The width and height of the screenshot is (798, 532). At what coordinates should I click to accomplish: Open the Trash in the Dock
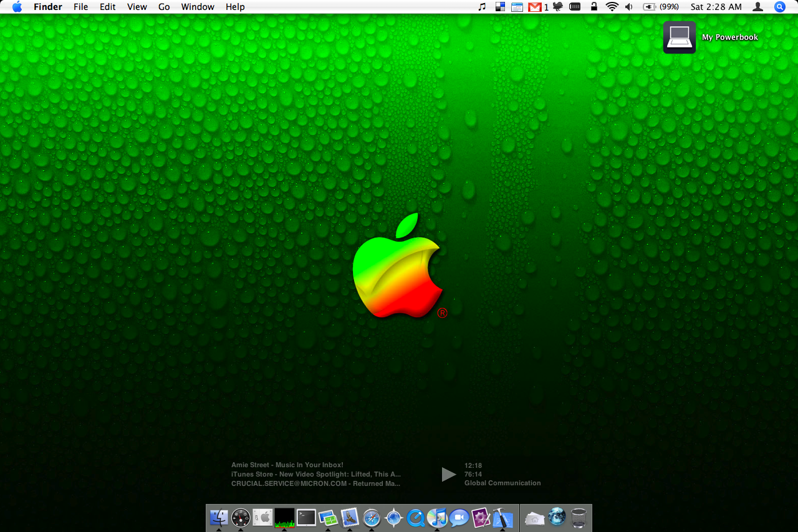(579, 518)
